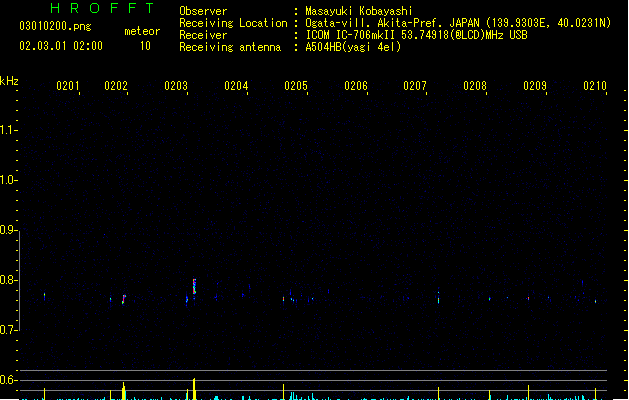Click the 0201 time axis label
The image size is (629, 400).
(x=68, y=86)
